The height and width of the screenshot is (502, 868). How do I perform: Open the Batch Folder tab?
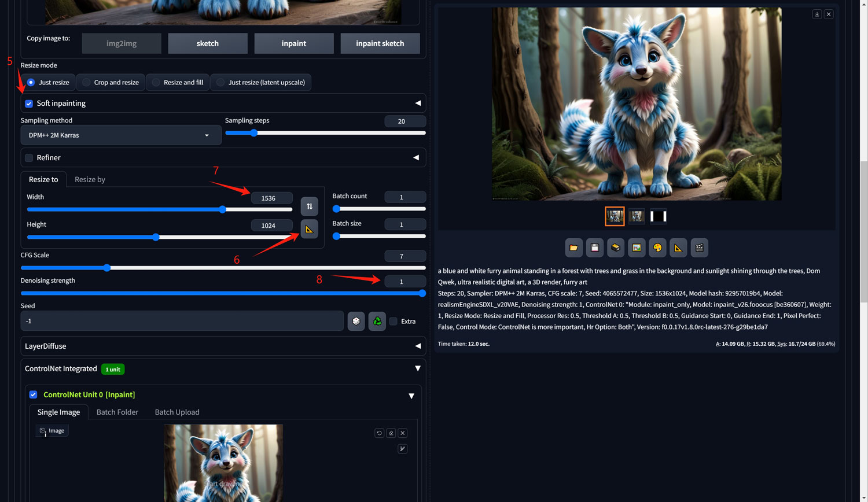pyautogui.click(x=117, y=412)
